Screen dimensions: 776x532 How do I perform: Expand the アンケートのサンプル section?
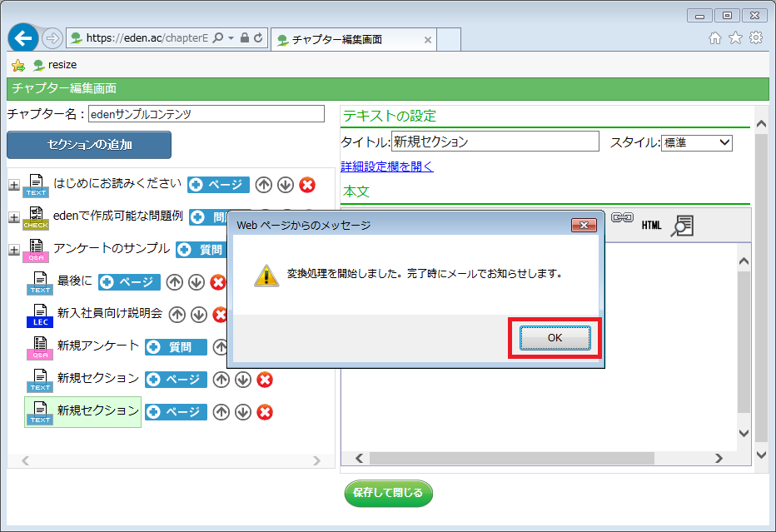point(14,250)
